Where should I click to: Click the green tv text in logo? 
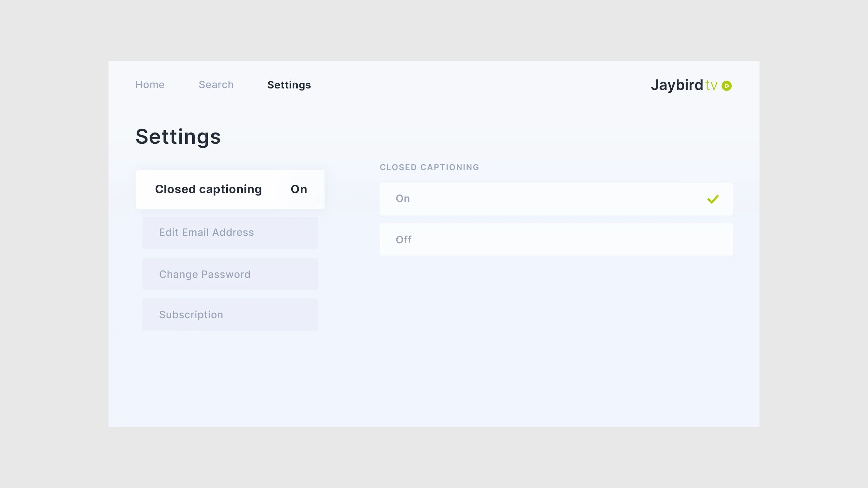coord(711,86)
